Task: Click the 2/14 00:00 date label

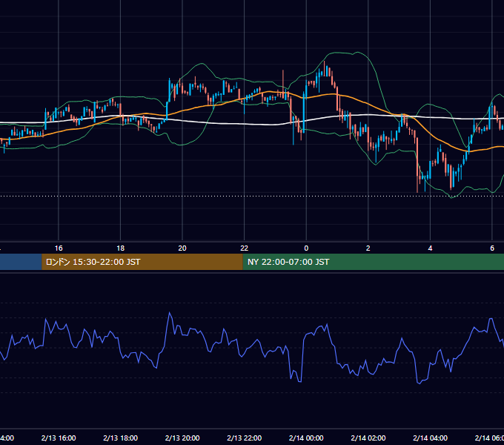Action: point(306,438)
